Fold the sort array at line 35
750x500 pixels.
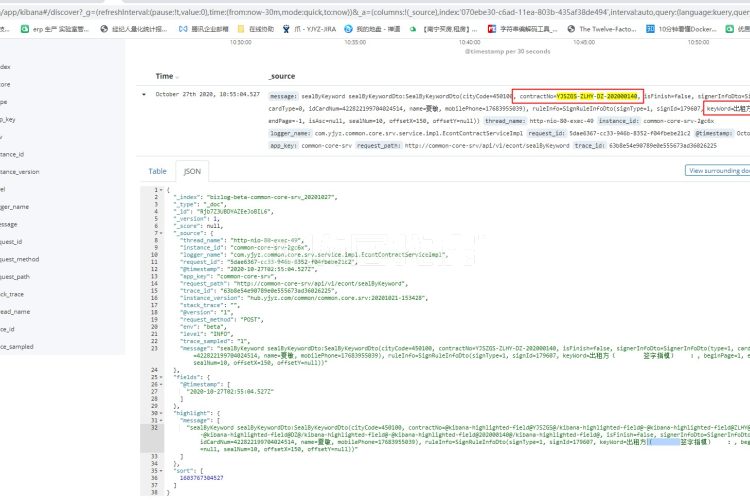pyautogui.click(x=162, y=471)
